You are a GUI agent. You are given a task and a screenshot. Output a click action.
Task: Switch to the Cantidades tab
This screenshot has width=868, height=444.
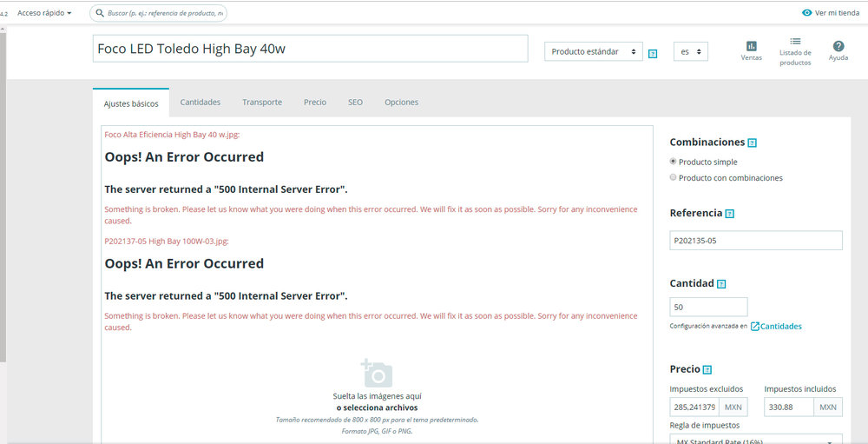[201, 103]
